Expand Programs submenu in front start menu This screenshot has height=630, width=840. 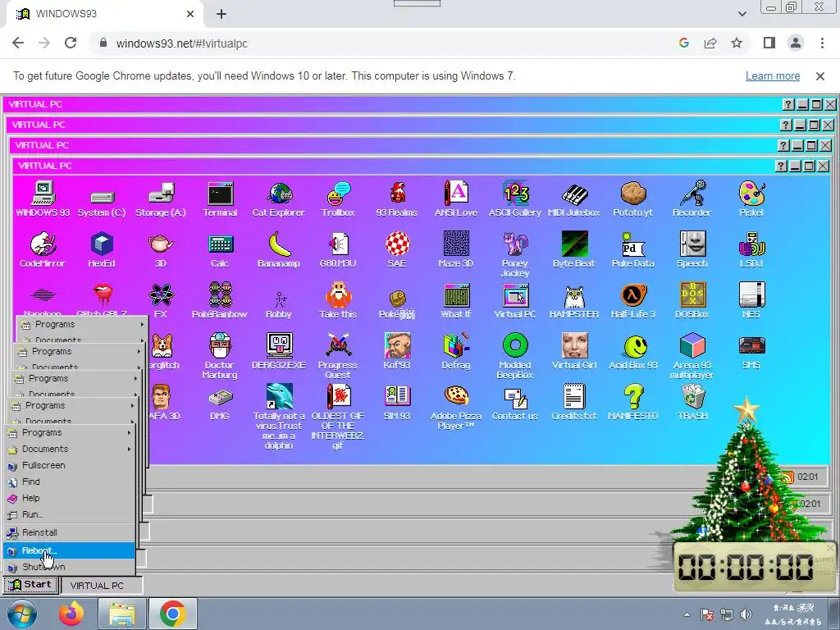coord(69,433)
